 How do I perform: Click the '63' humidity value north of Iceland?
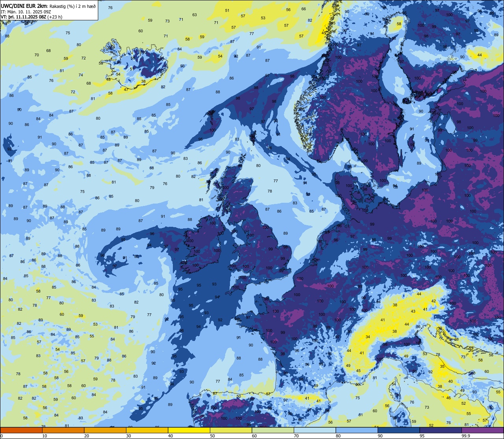click(x=195, y=15)
